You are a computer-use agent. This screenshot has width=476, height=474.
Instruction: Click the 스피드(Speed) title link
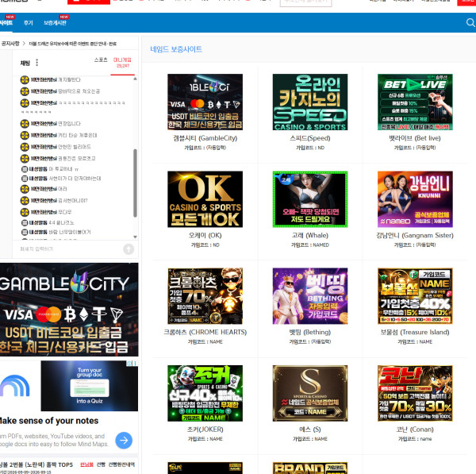click(x=310, y=138)
